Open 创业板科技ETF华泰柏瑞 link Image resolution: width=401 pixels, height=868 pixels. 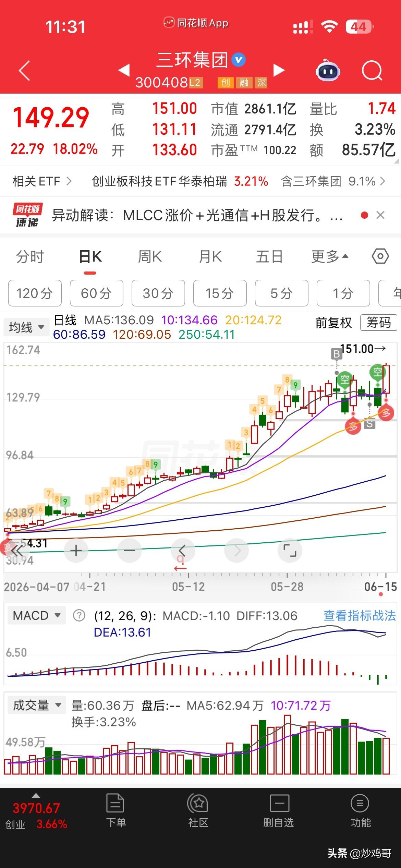[180, 181]
